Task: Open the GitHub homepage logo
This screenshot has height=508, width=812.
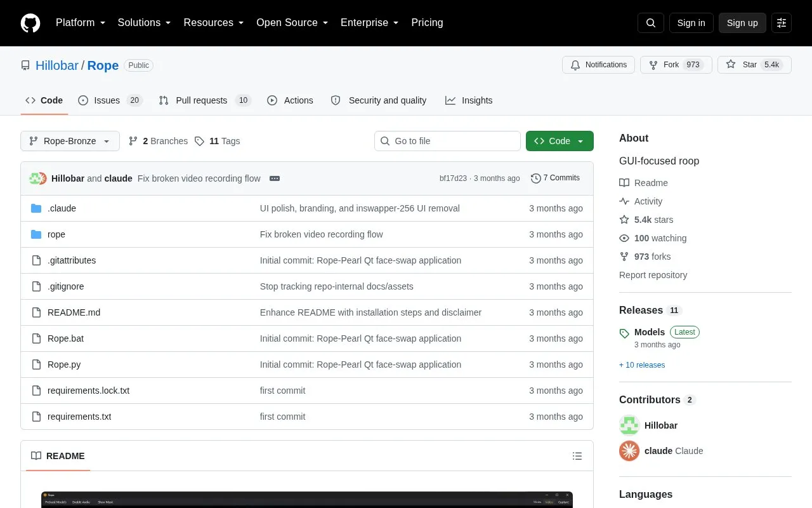Action: tap(30, 23)
